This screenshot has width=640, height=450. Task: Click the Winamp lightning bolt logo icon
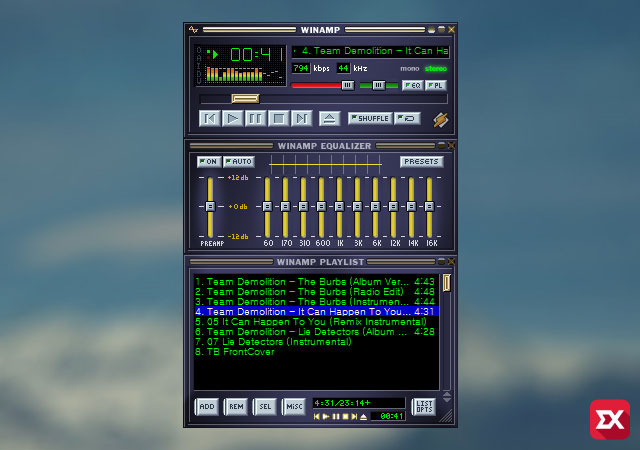[441, 119]
